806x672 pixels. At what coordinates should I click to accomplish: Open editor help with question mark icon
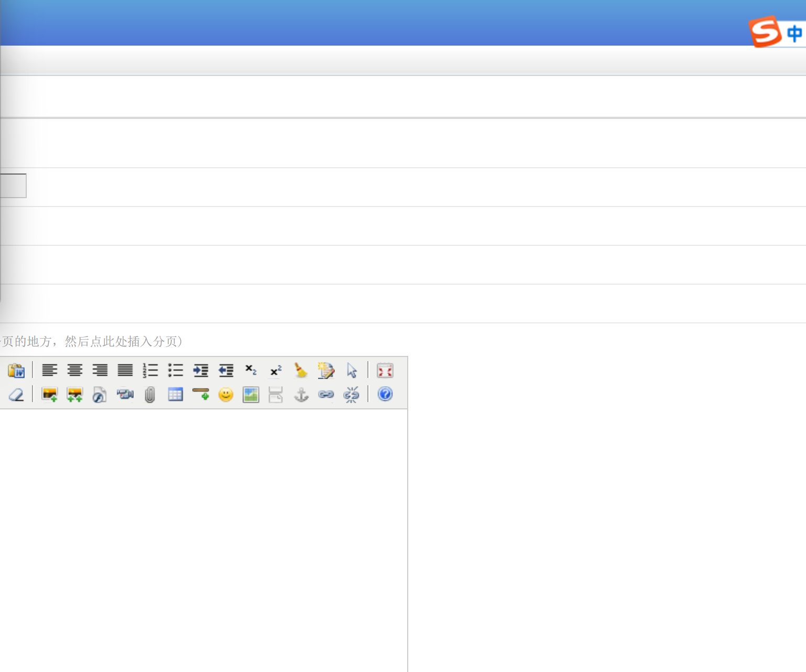[385, 394]
